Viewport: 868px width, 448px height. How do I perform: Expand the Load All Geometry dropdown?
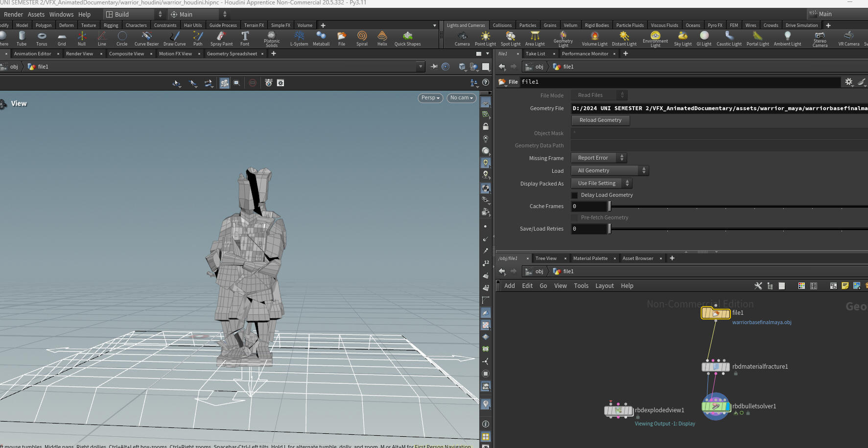[610, 171]
